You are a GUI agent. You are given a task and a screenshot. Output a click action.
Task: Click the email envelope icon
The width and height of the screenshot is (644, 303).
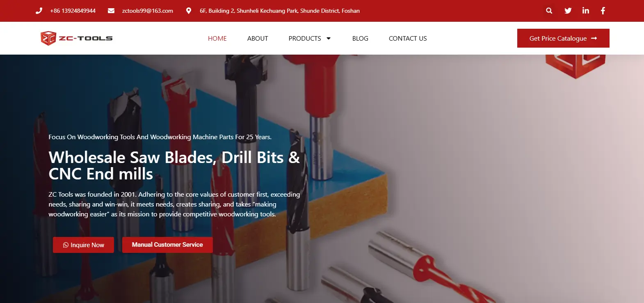(x=111, y=11)
